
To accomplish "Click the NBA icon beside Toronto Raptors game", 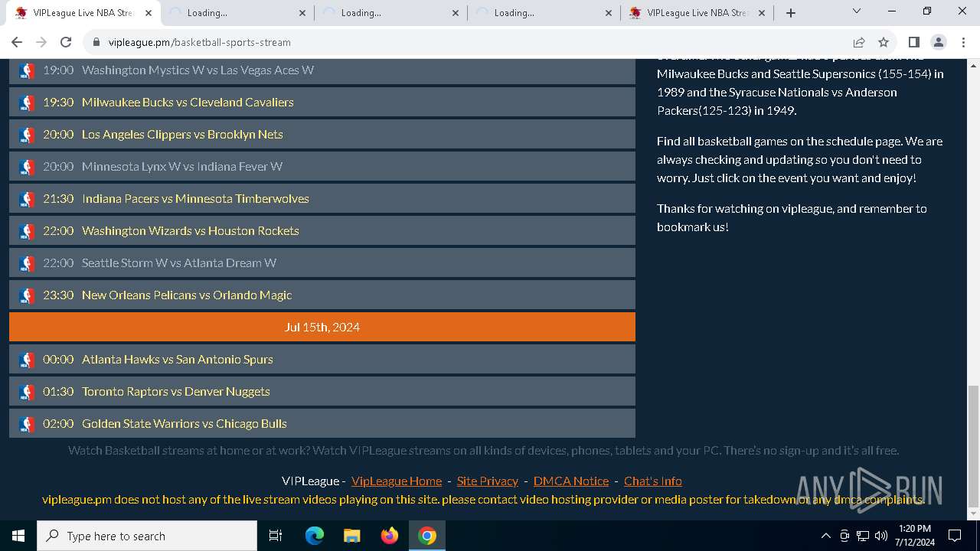I will point(27,392).
